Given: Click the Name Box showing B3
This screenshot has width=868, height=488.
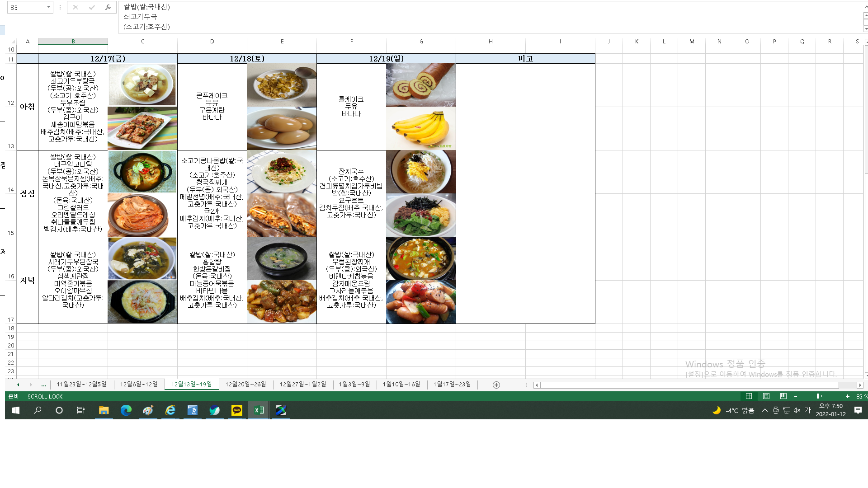Looking at the screenshot, I should (26, 7).
